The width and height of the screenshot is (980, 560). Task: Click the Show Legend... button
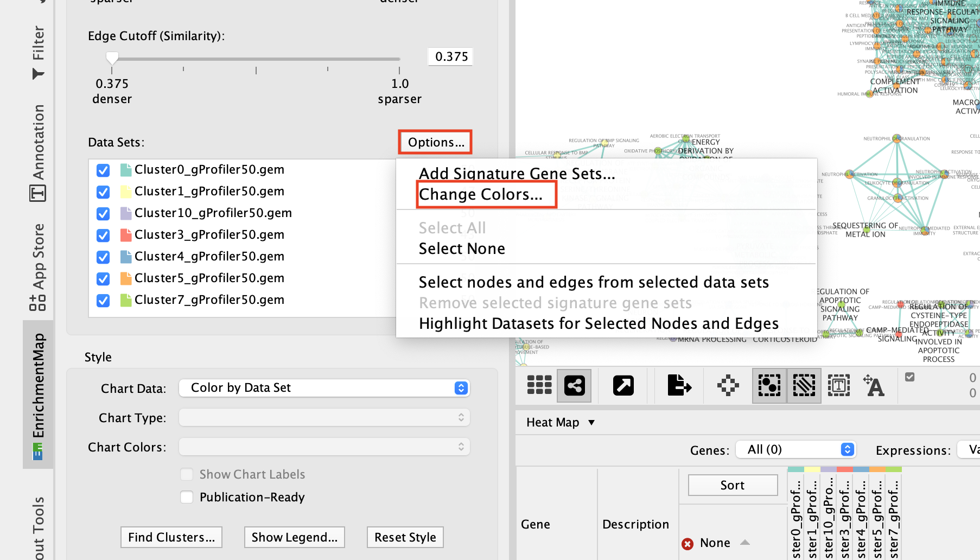pyautogui.click(x=294, y=537)
